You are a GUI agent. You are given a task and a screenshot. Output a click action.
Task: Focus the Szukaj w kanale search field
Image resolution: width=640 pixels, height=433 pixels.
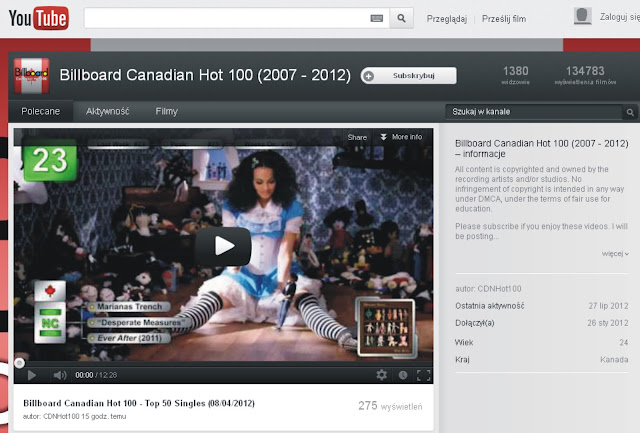click(533, 112)
